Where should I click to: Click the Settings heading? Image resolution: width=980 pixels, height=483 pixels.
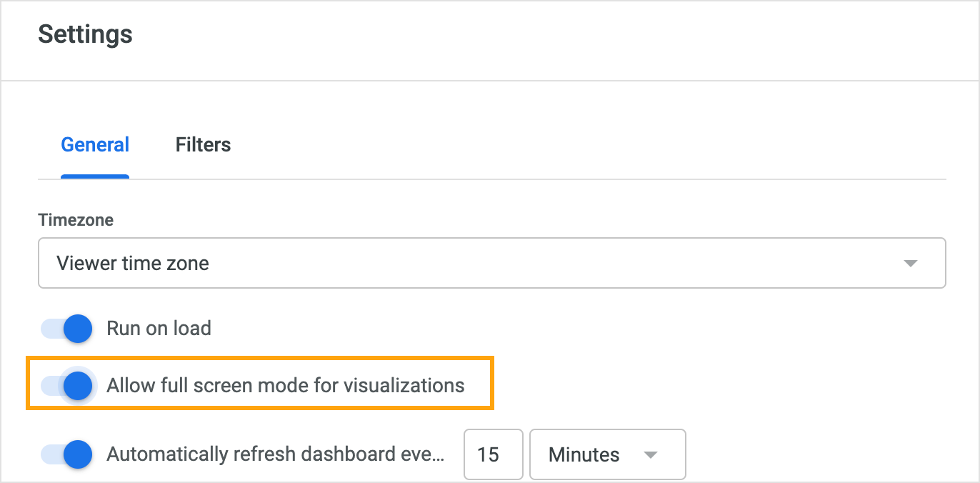click(x=85, y=34)
